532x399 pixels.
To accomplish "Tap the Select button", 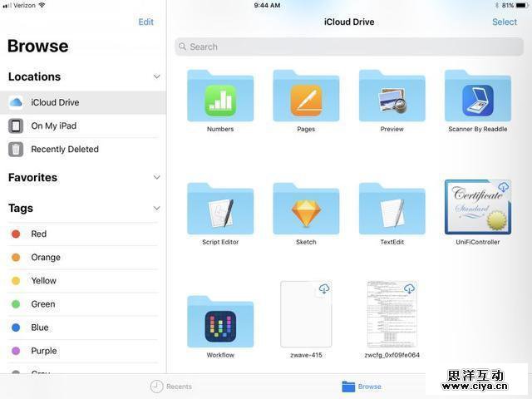I will tap(504, 22).
